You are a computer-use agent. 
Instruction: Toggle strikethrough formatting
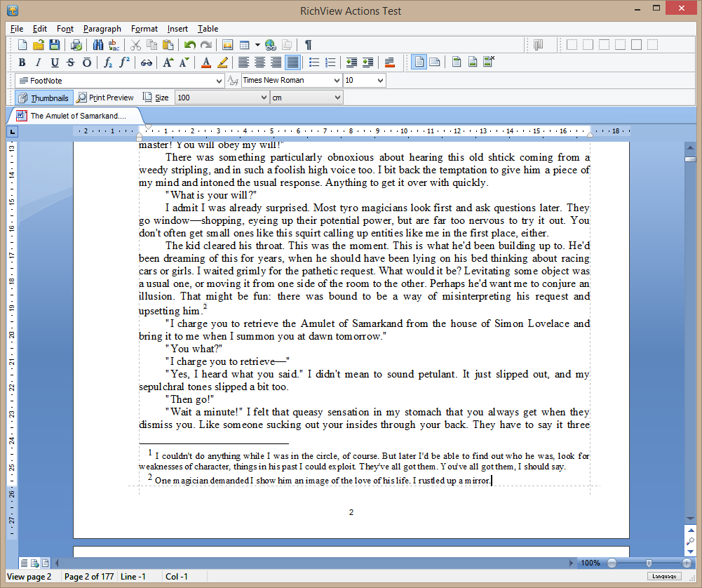point(70,62)
